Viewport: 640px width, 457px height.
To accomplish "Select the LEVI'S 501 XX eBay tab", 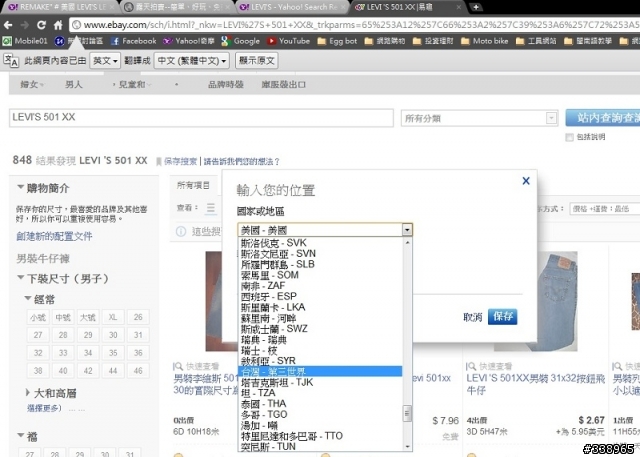I will pos(408,7).
